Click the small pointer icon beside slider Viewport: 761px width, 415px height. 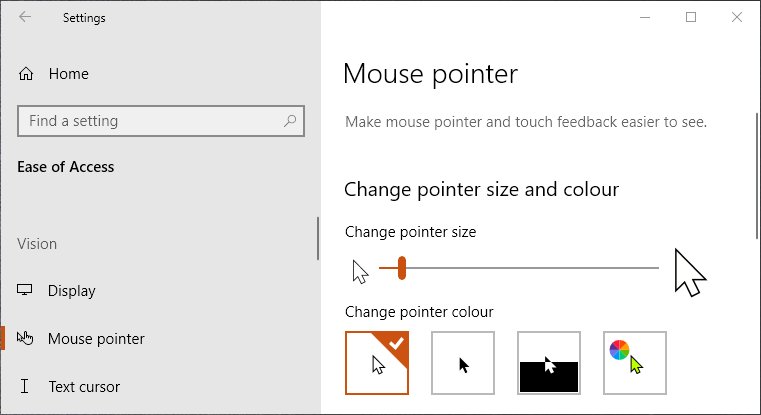click(360, 270)
